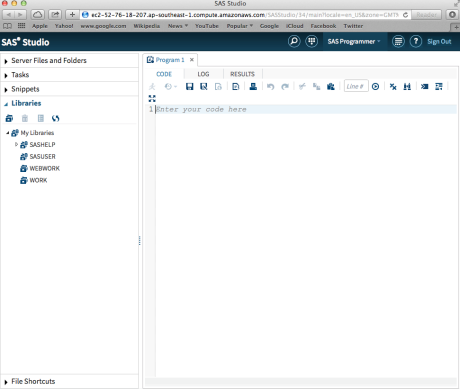
Task: Click the browser Share button
Action: coord(55,15)
